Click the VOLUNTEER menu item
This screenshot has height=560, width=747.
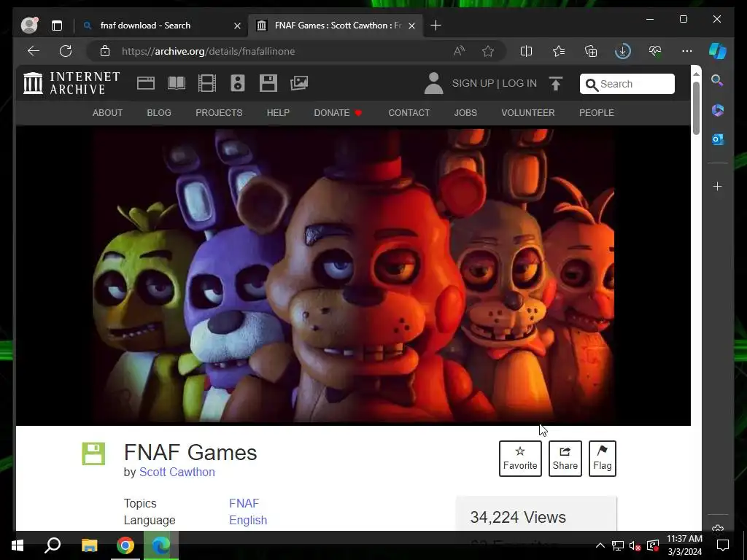point(528,113)
